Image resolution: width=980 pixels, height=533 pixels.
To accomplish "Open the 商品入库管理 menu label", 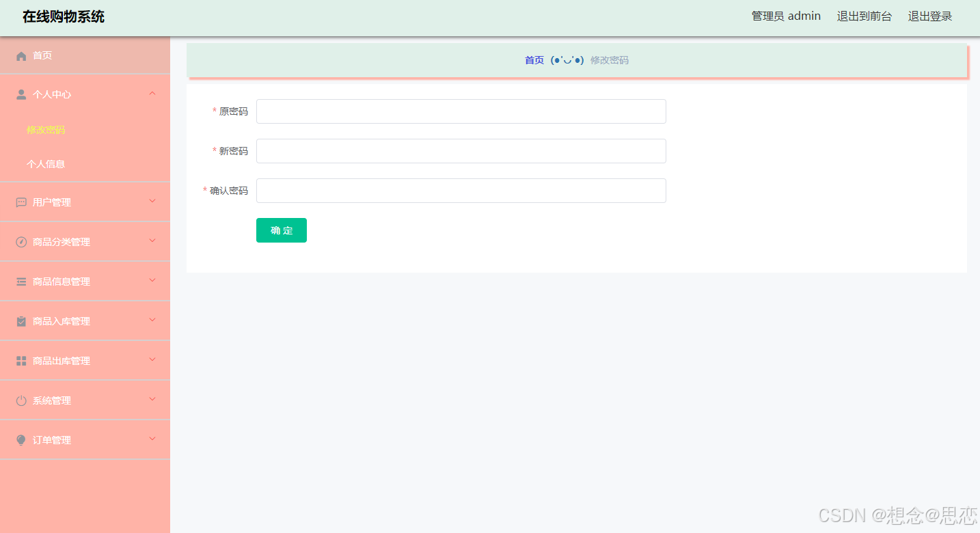I will point(62,321).
